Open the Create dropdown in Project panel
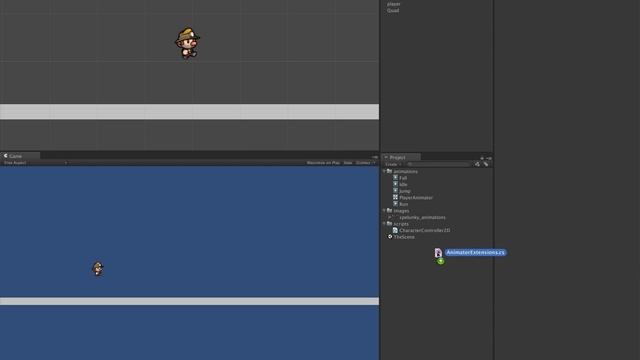The width and height of the screenshot is (640, 360). 393,164
